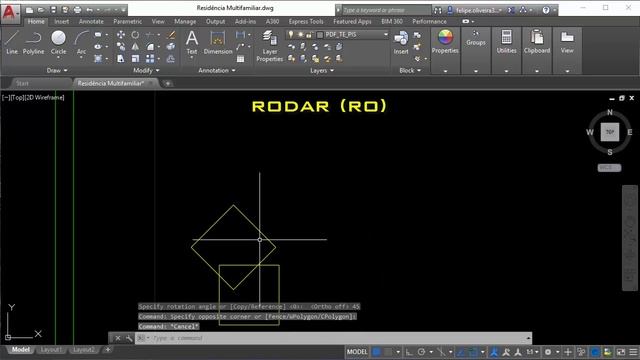Image resolution: width=640 pixels, height=360 pixels.
Task: Click the Offset tool in Modify panel
Action: (x=171, y=59)
